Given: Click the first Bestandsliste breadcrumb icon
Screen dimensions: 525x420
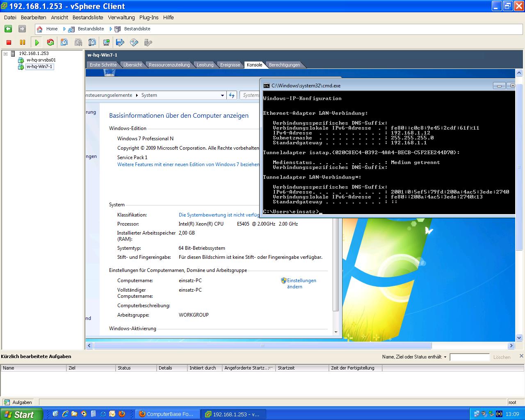Looking at the screenshot, I should coord(71,29).
